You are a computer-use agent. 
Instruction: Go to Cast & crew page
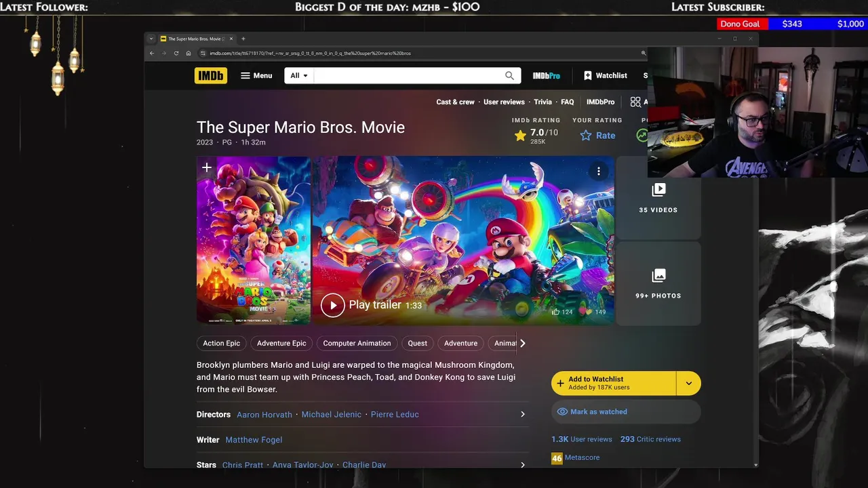point(455,102)
